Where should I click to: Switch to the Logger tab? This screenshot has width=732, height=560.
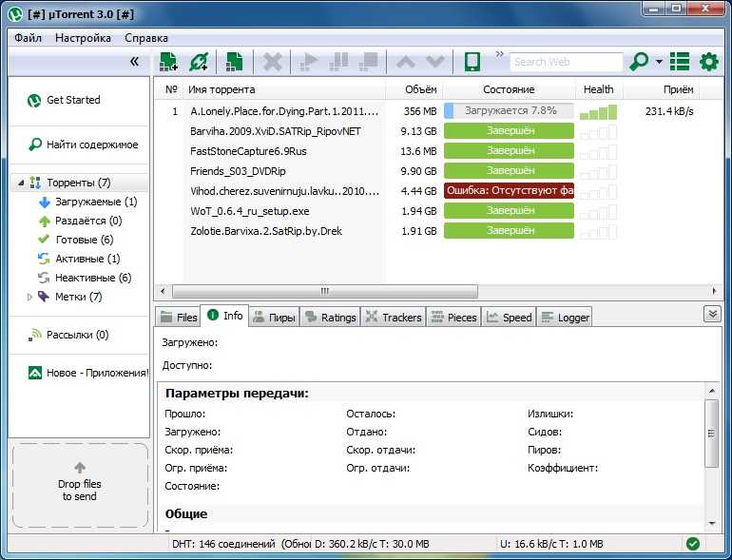[x=565, y=318]
